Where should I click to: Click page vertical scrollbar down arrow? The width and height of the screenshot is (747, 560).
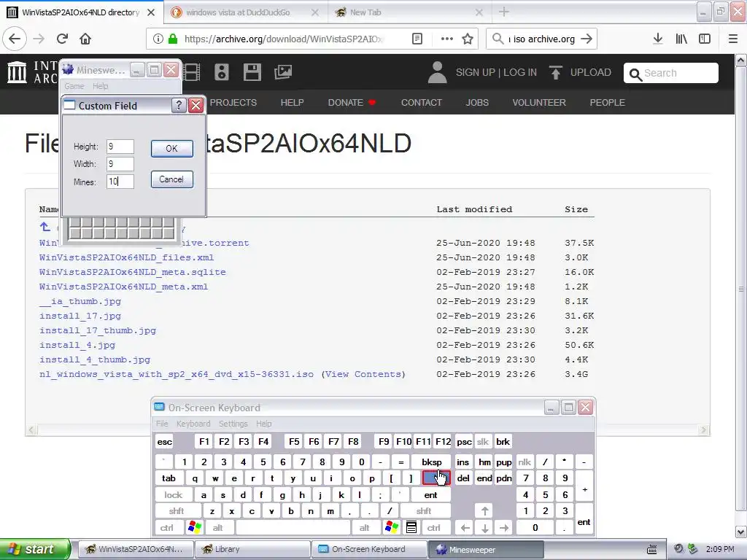(x=741, y=532)
